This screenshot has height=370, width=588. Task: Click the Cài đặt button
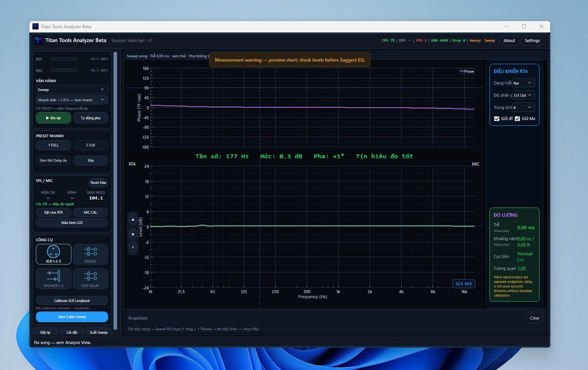pos(72,332)
